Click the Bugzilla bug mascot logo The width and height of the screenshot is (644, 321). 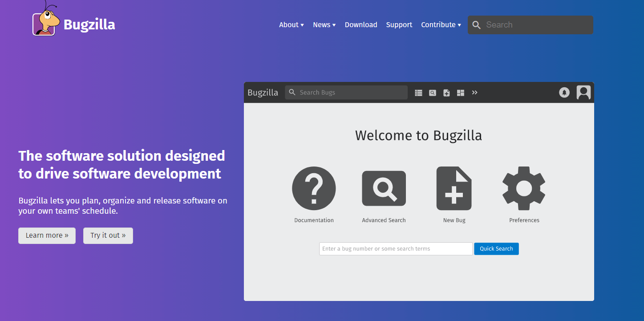coord(45,19)
